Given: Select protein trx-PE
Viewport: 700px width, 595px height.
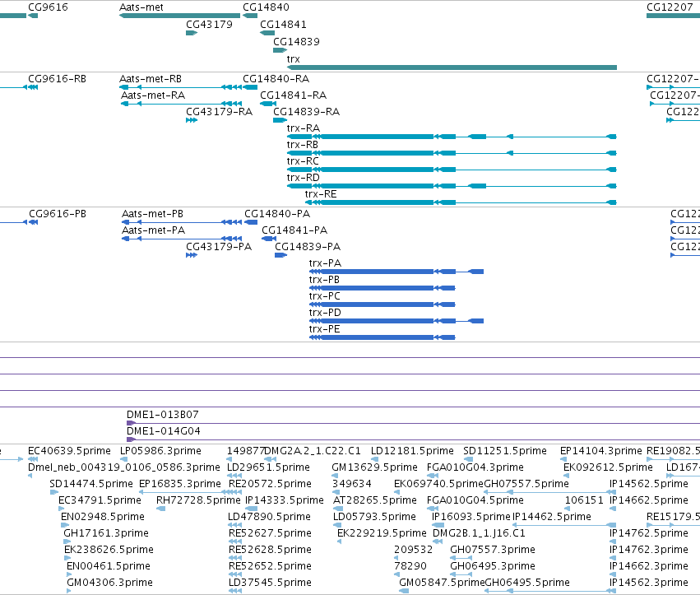Looking at the screenshot, I should 382,337.
